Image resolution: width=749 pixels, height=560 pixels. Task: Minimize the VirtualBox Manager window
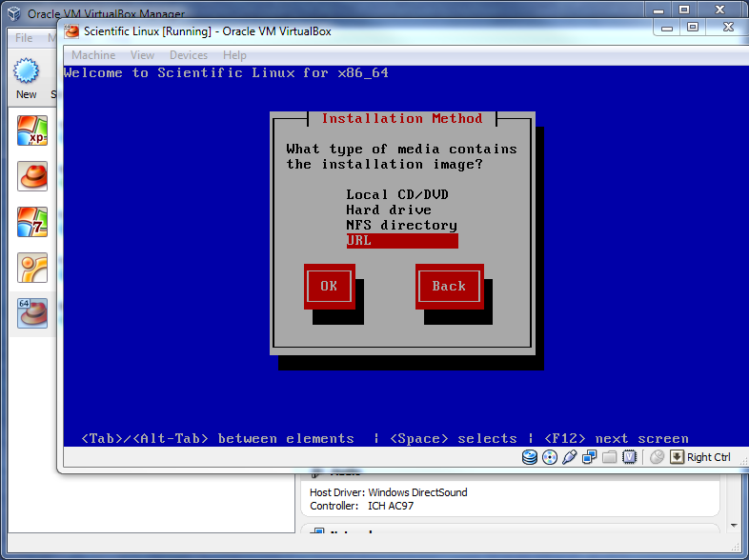coord(658,10)
